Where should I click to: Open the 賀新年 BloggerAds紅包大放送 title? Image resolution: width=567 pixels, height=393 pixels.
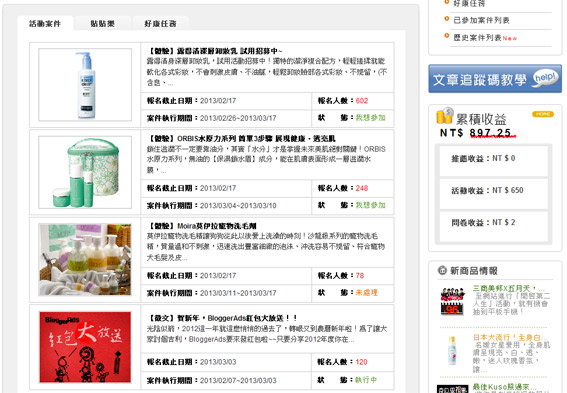tap(222, 318)
